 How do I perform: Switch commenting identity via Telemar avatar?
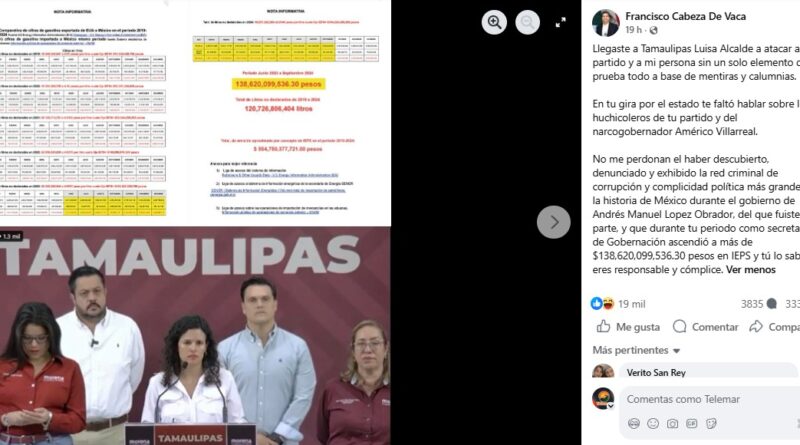(x=603, y=399)
